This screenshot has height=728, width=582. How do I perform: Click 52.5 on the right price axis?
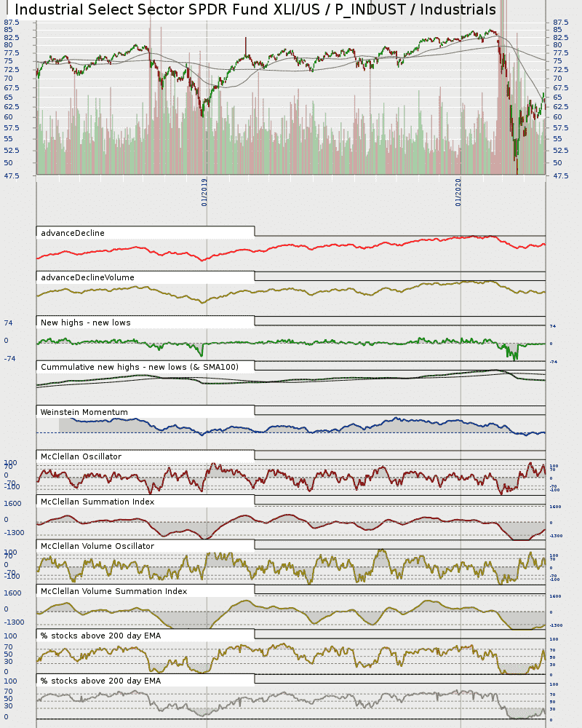coord(560,151)
